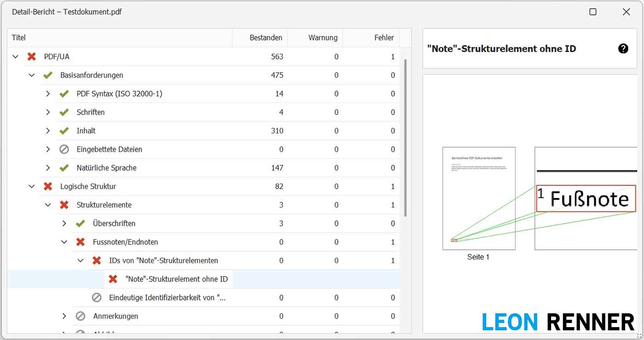Collapse the IDs von "Note"-Strukturelementen node
Screen dimensions: 644x340
tap(80, 260)
